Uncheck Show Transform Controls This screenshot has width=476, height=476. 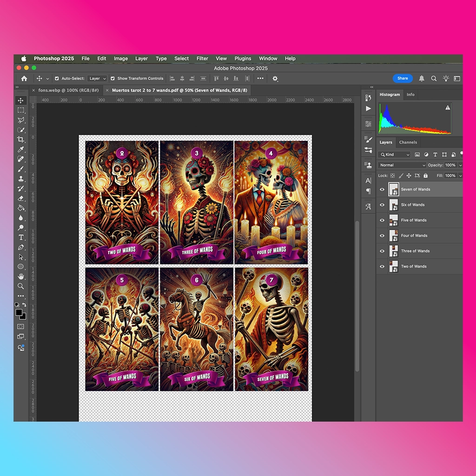coord(112,78)
